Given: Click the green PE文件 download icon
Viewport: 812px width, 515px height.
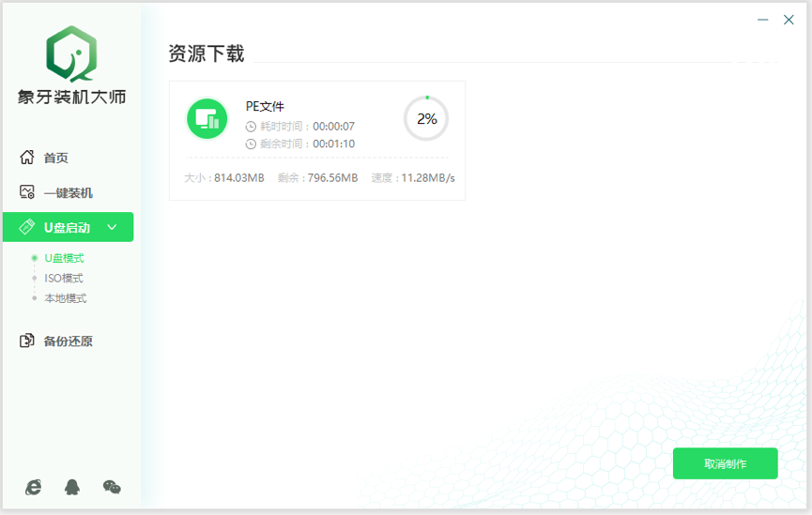Looking at the screenshot, I should click(207, 119).
